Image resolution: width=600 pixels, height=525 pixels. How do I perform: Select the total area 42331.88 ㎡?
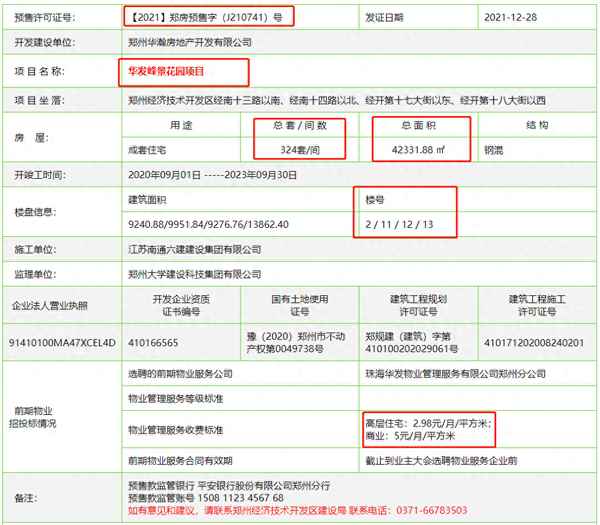pyautogui.click(x=418, y=150)
